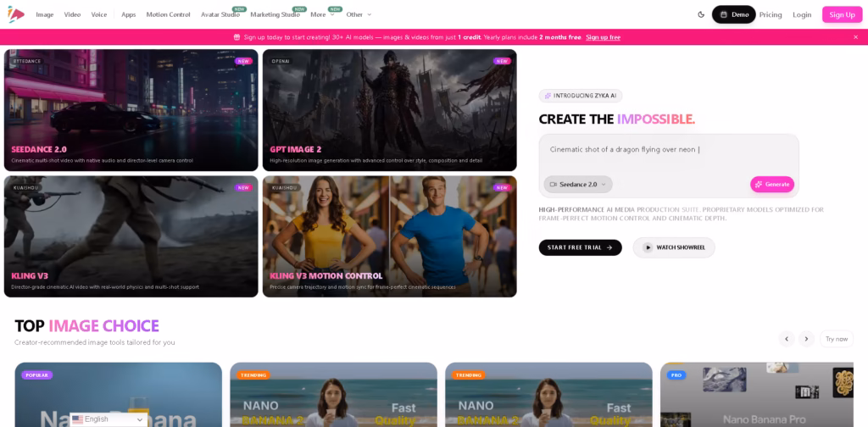Screen dimensions: 868x427
Task: Click the Try now button
Action: pos(837,339)
